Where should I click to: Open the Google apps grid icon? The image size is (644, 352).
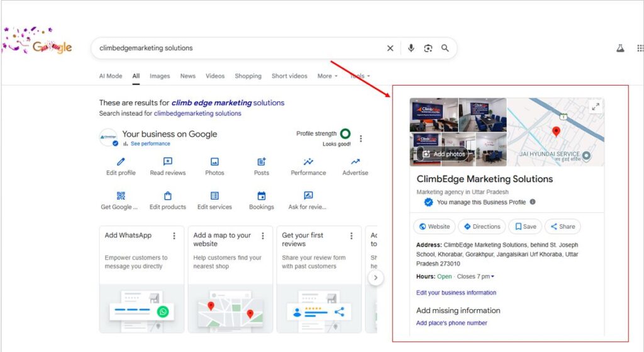click(x=640, y=48)
